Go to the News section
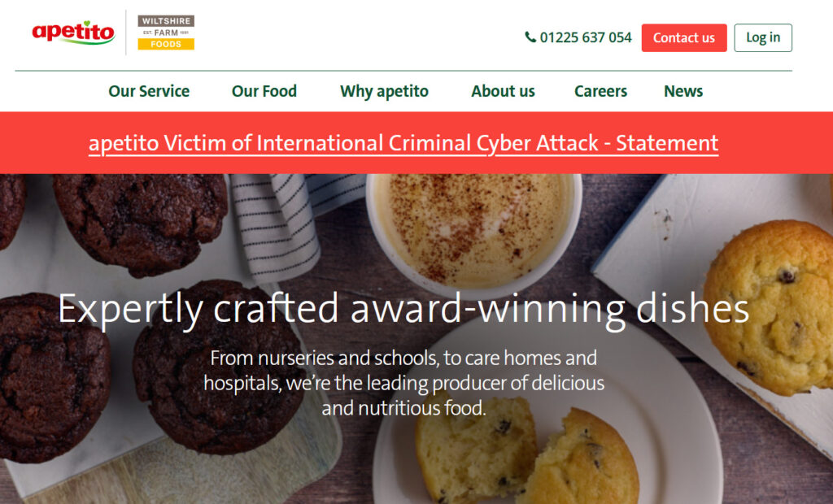Viewport: 833px width, 504px height. 683,91
